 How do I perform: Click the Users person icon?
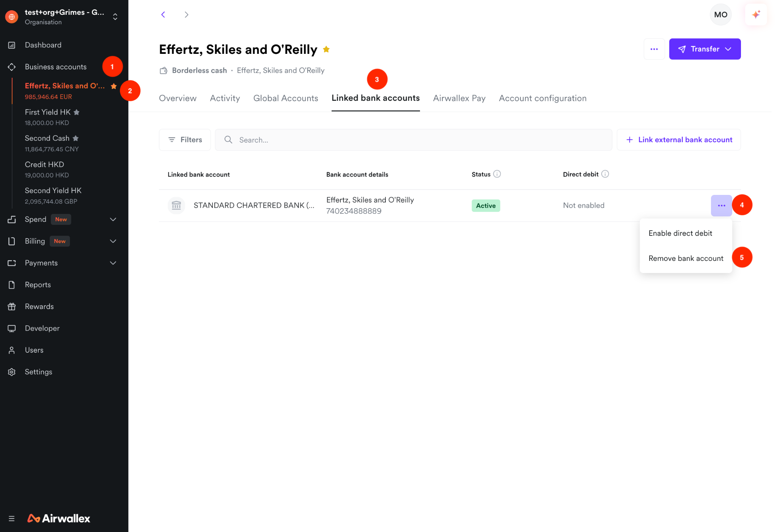(x=12, y=350)
